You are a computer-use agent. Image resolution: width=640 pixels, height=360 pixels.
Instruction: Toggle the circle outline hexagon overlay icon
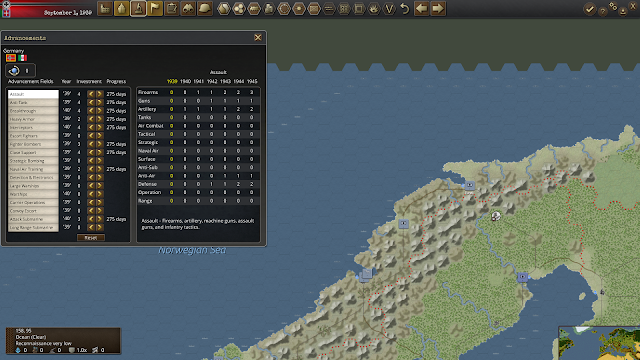284,9
